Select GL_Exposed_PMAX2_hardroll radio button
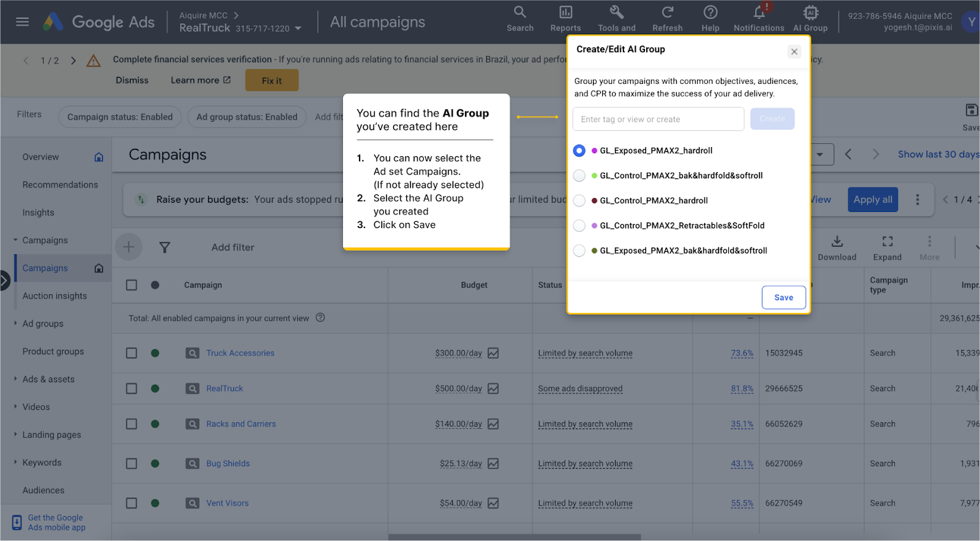The height and width of the screenshot is (541, 980). point(579,150)
